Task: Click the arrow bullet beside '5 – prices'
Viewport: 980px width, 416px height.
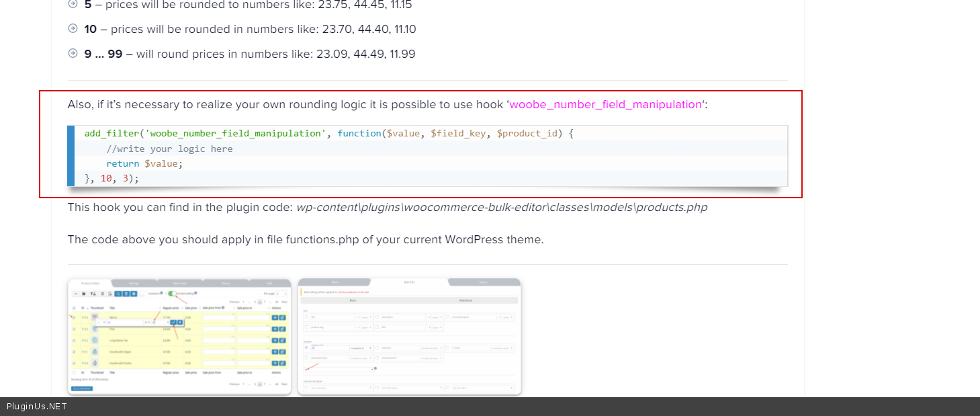Action: tap(73, 4)
